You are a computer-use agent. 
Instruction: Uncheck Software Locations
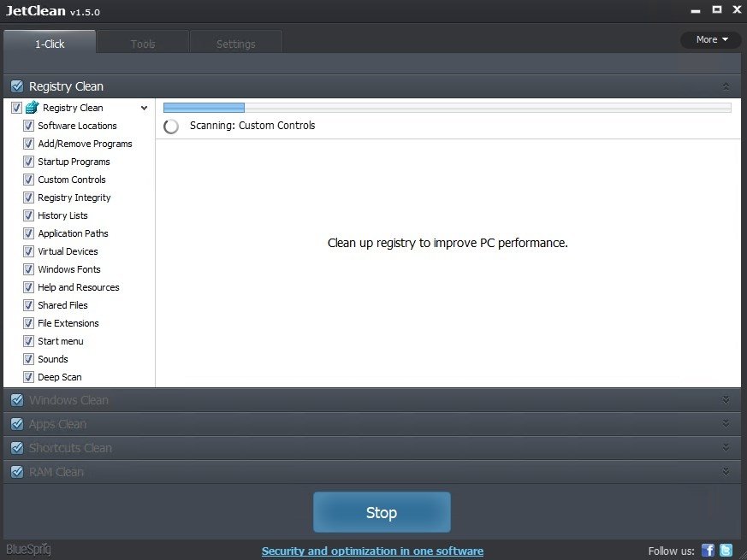click(28, 126)
